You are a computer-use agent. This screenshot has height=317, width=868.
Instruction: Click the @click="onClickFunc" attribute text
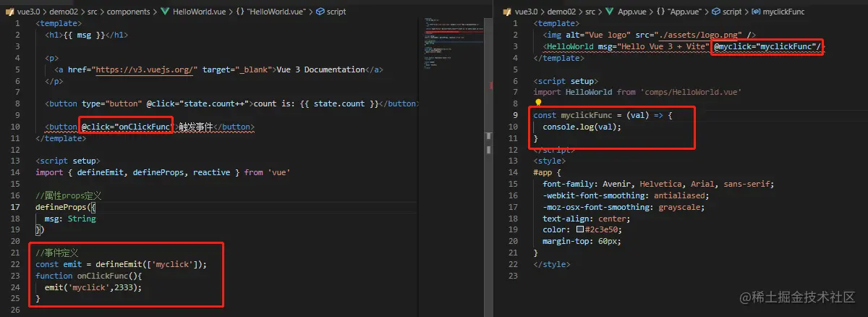[127, 127]
